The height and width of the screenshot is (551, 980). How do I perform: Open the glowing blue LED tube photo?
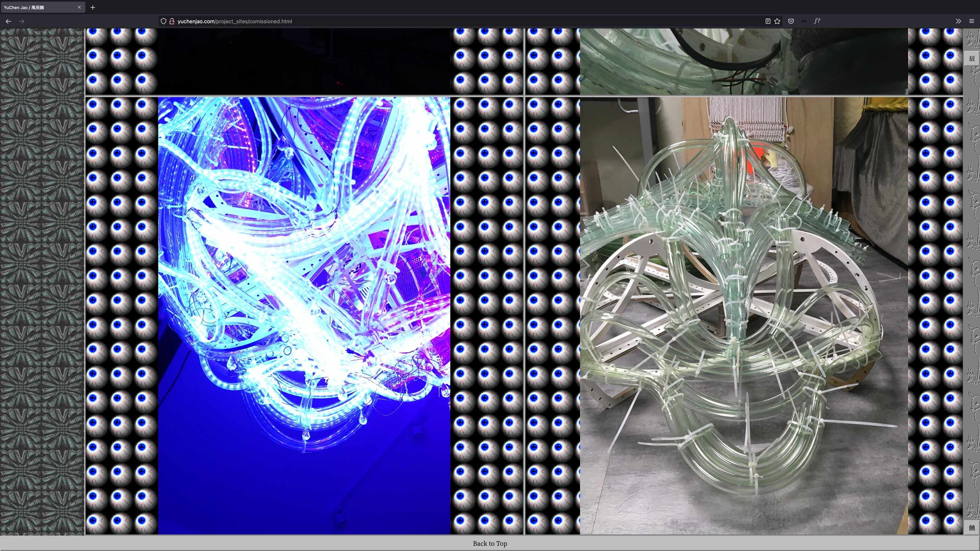point(304,316)
